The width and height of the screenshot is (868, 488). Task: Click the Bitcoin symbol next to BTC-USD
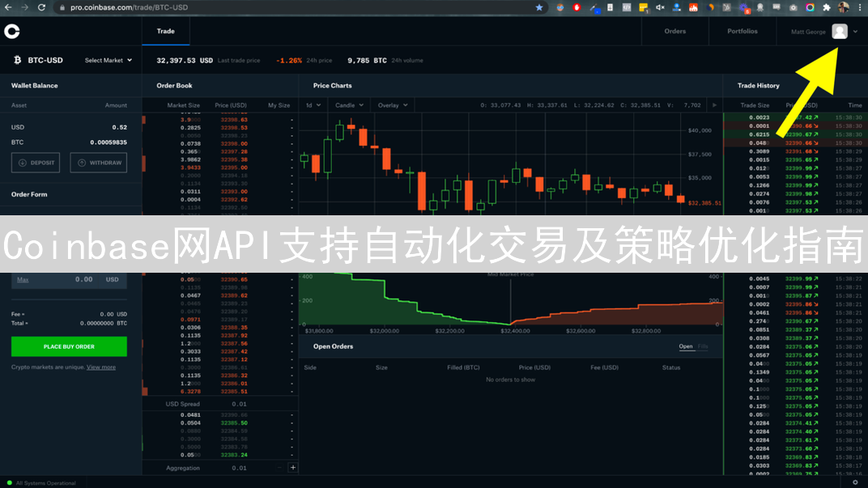point(17,60)
